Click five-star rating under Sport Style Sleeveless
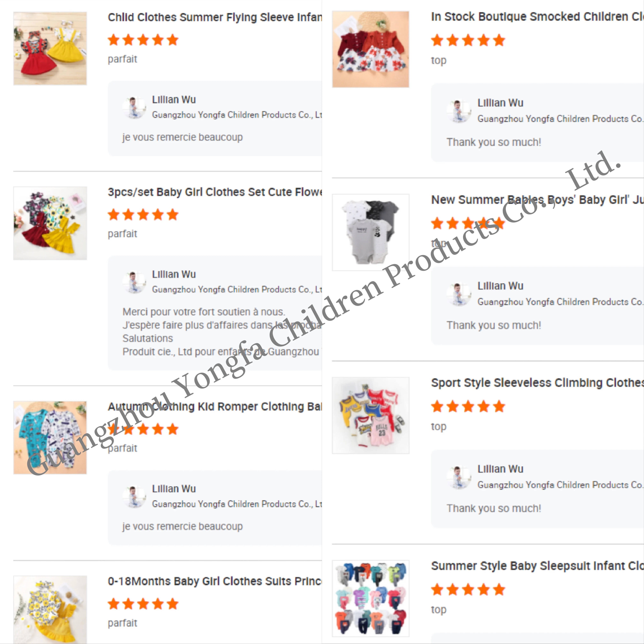 coord(468,407)
